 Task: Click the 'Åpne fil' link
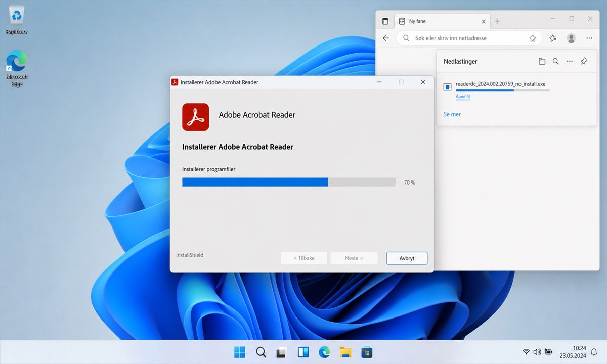tap(463, 96)
